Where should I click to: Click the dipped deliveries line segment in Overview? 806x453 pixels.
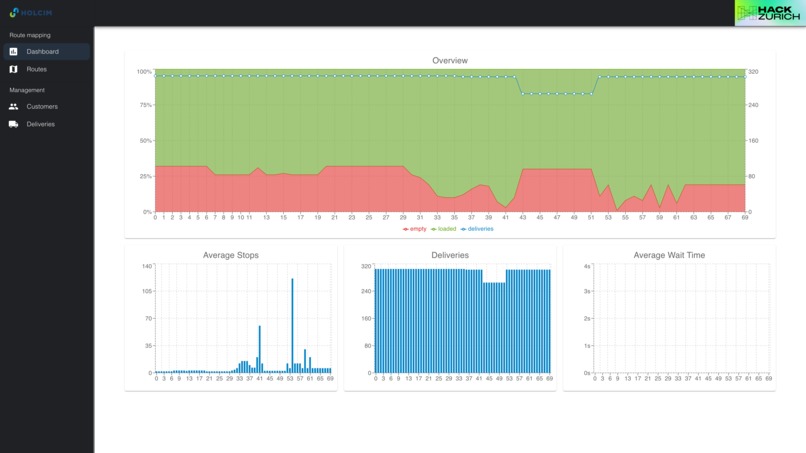[557, 94]
